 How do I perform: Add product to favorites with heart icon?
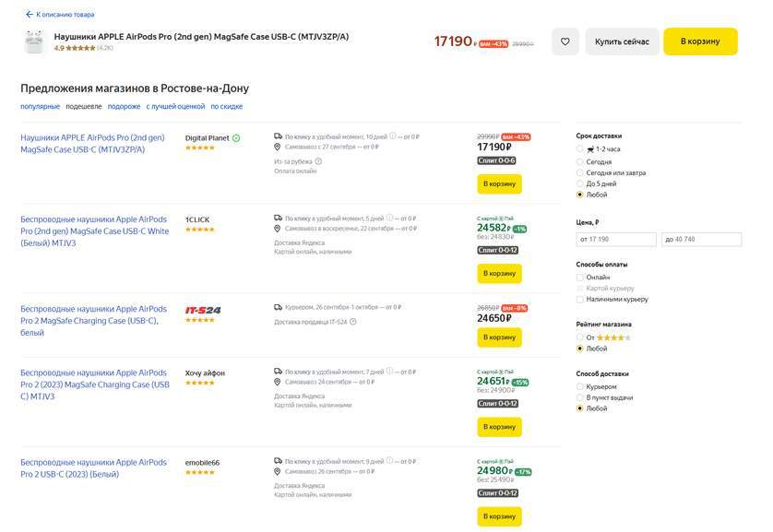565,41
